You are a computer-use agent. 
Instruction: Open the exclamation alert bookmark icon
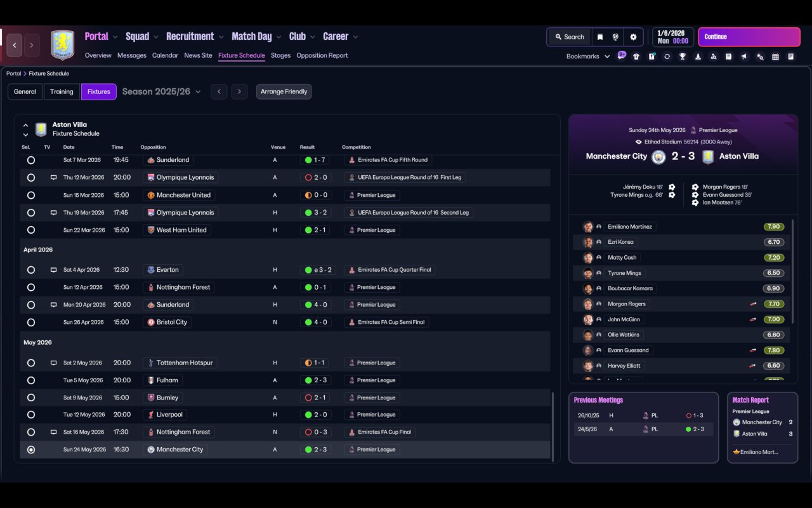tap(652, 57)
